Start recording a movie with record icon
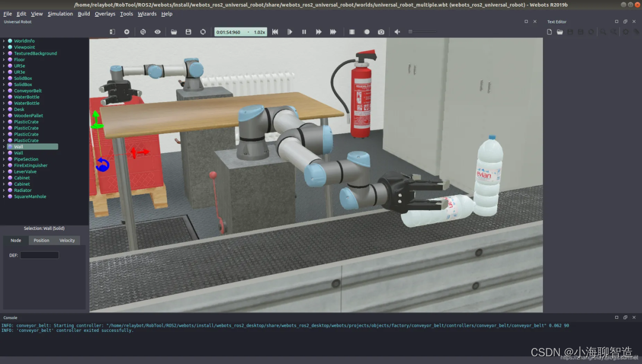This screenshot has height=364, width=642. (367, 32)
